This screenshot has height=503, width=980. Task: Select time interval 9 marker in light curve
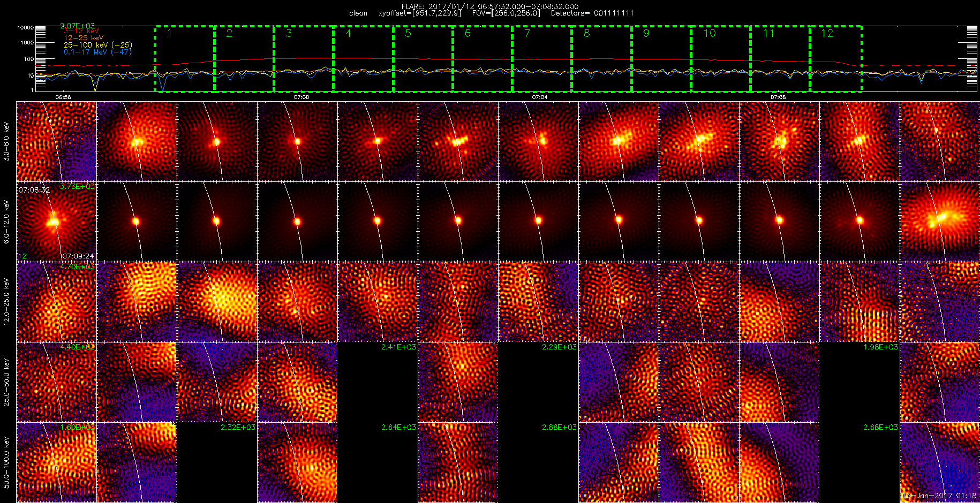(x=646, y=33)
